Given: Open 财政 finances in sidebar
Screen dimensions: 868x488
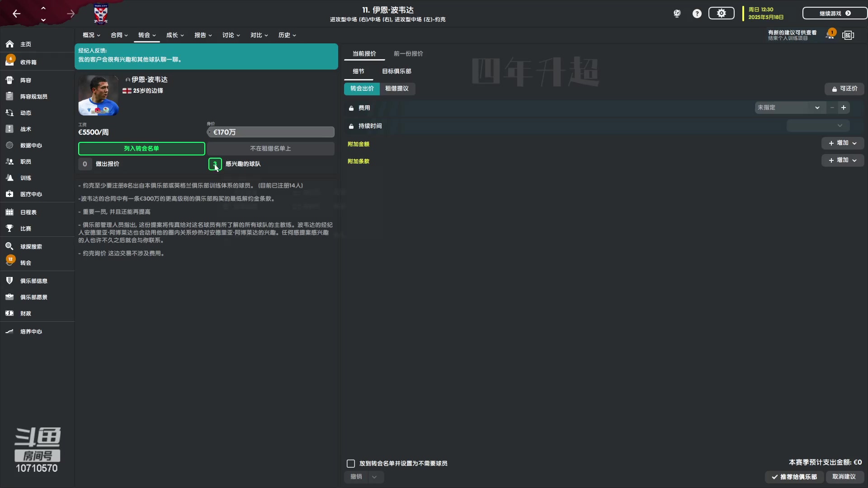Looking at the screenshot, I should (26, 314).
